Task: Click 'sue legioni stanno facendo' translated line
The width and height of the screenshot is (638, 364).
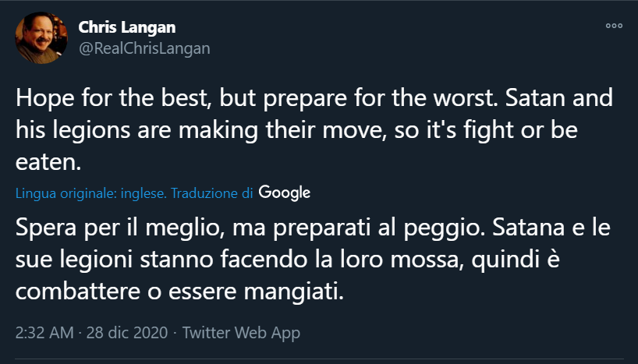Action: pyautogui.click(x=156, y=263)
